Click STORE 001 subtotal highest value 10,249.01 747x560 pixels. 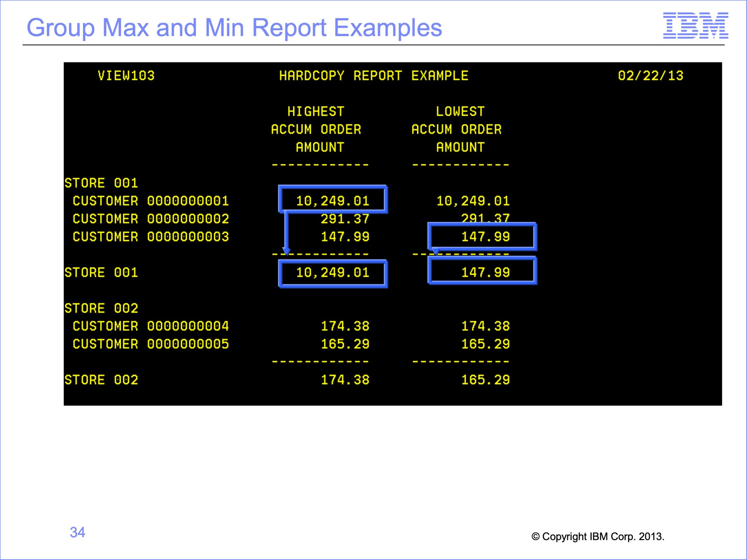[333, 272]
